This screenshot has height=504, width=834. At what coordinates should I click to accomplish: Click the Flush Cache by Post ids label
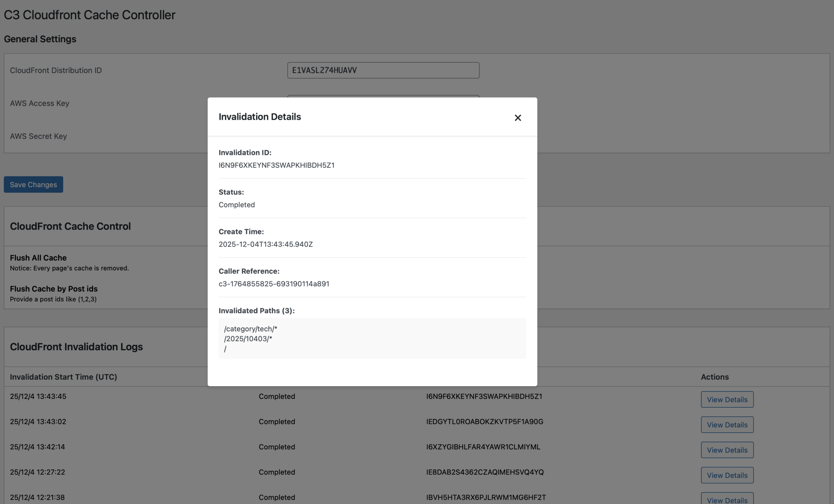click(53, 289)
